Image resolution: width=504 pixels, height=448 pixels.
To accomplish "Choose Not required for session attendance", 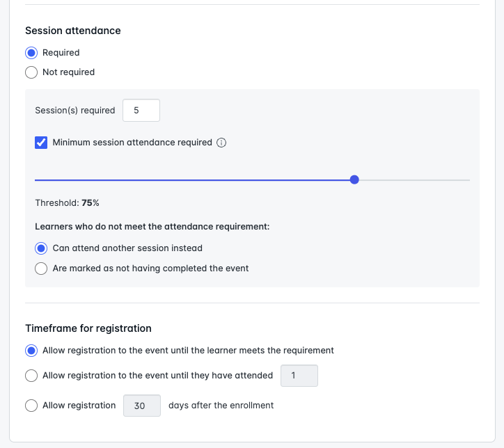I will point(31,72).
